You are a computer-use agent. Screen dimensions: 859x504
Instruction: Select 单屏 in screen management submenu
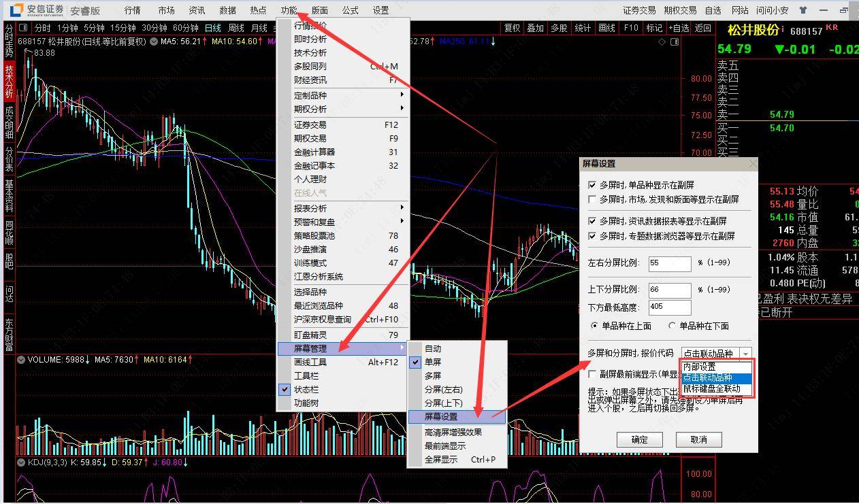click(458, 362)
